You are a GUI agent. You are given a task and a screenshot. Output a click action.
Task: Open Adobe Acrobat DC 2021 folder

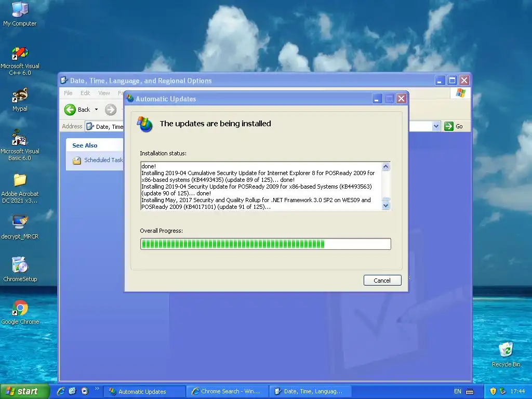click(20, 188)
